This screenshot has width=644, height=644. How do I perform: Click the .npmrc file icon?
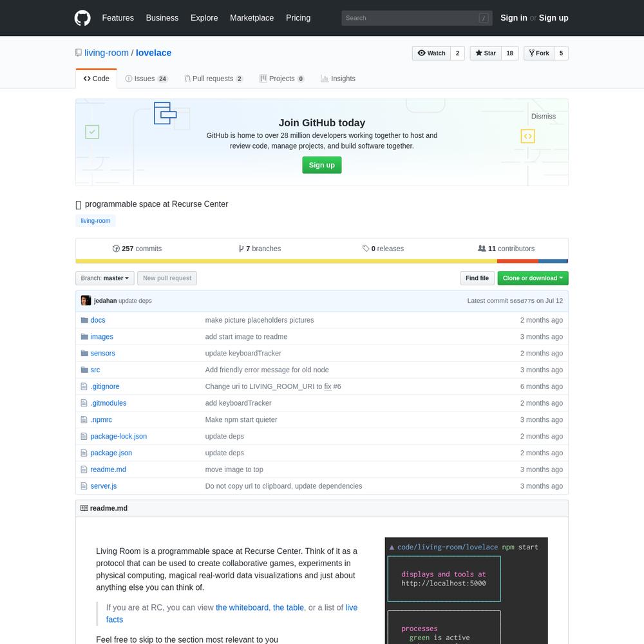coord(84,420)
